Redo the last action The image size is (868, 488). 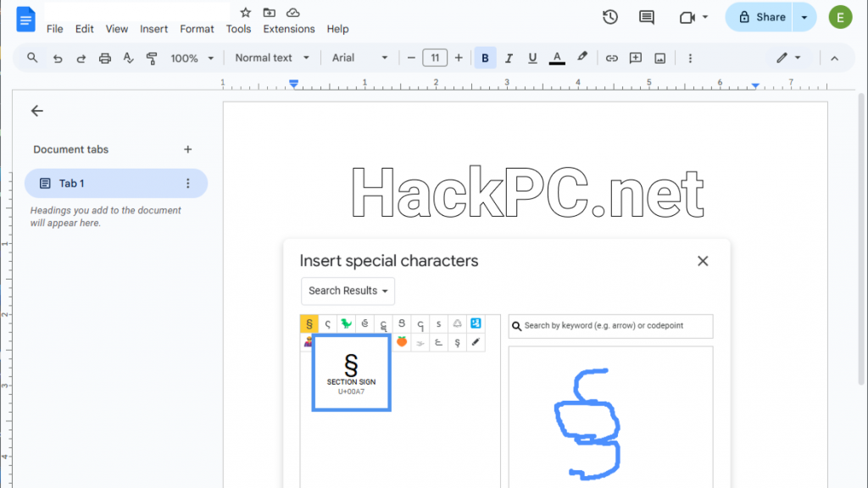click(x=81, y=58)
